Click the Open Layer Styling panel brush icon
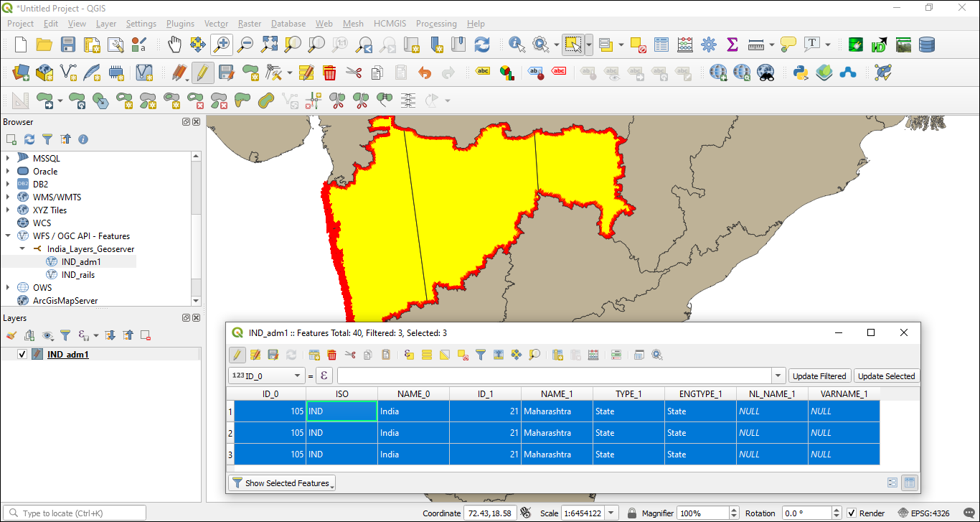This screenshot has width=980, height=522. point(11,335)
